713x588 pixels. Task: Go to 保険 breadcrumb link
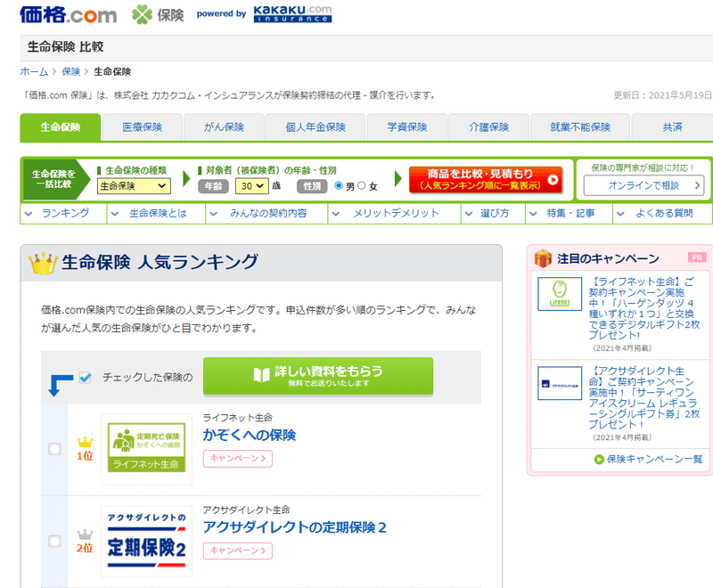click(x=71, y=72)
